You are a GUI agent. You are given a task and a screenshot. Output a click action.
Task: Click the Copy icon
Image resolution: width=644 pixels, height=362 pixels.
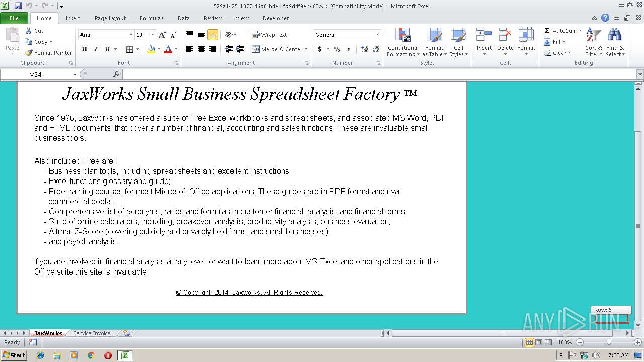pos(29,42)
